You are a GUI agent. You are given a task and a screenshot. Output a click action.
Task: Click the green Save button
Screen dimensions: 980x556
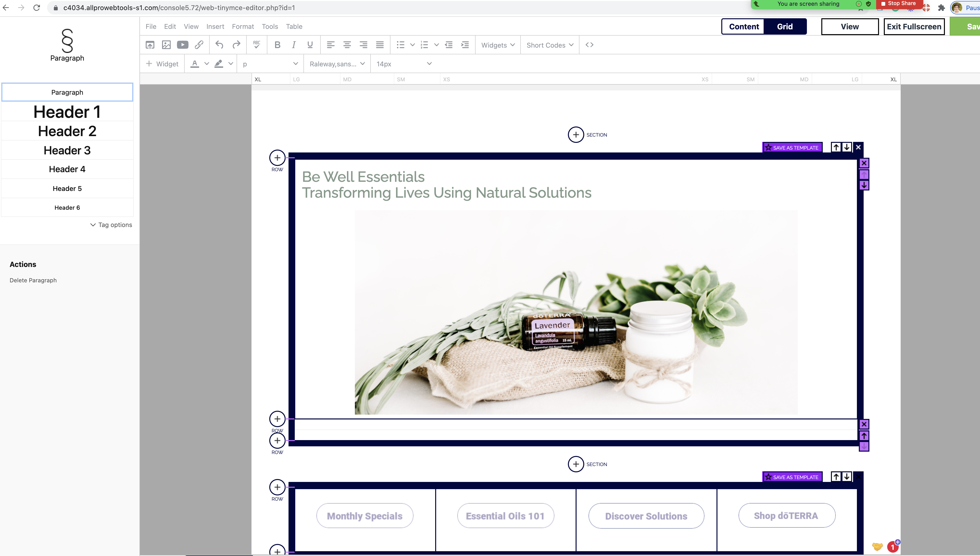click(965, 27)
